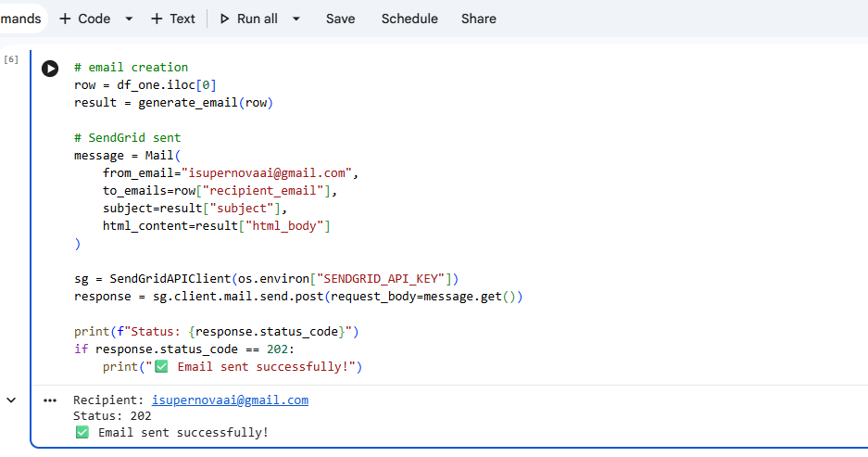Click the [6] execution count label
This screenshot has height=457, width=868.
pos(11,59)
